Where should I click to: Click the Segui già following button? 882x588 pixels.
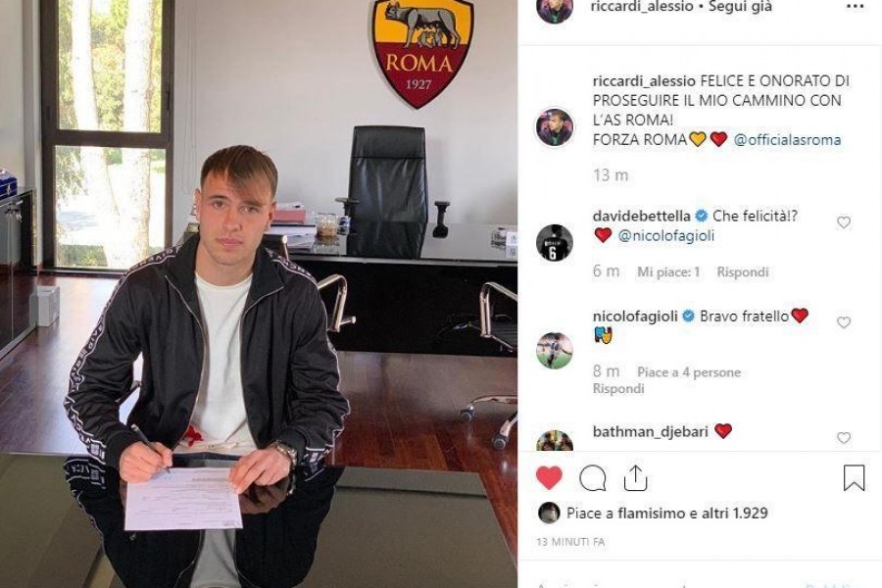[x=740, y=7]
